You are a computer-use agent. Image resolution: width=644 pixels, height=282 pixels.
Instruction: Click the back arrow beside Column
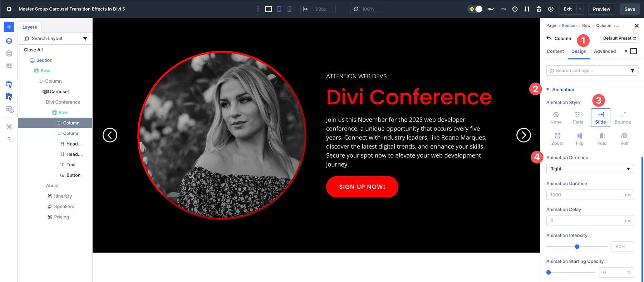click(549, 38)
